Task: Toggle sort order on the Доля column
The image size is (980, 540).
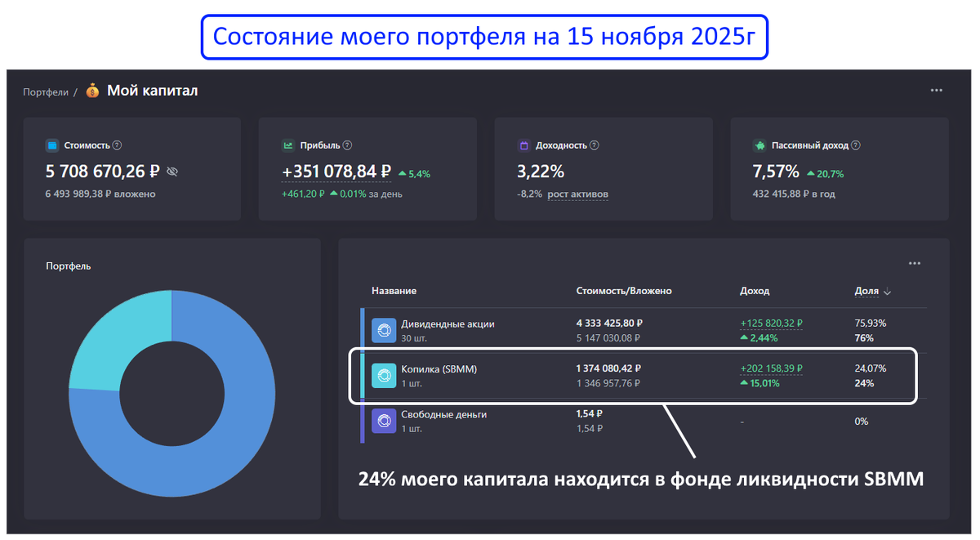Action: [874, 291]
